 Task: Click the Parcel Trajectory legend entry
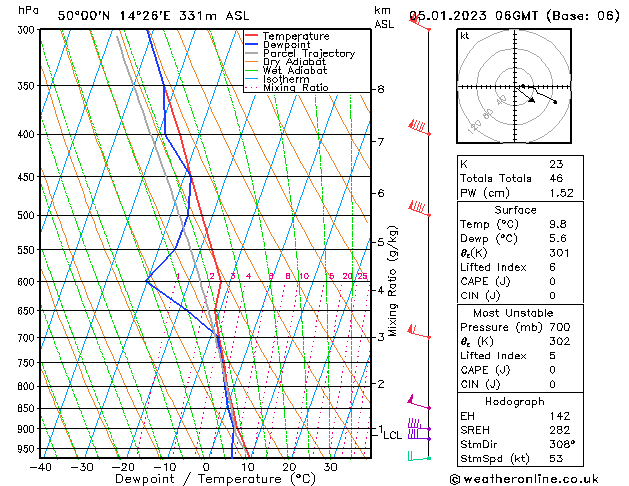pyautogui.click(x=300, y=53)
